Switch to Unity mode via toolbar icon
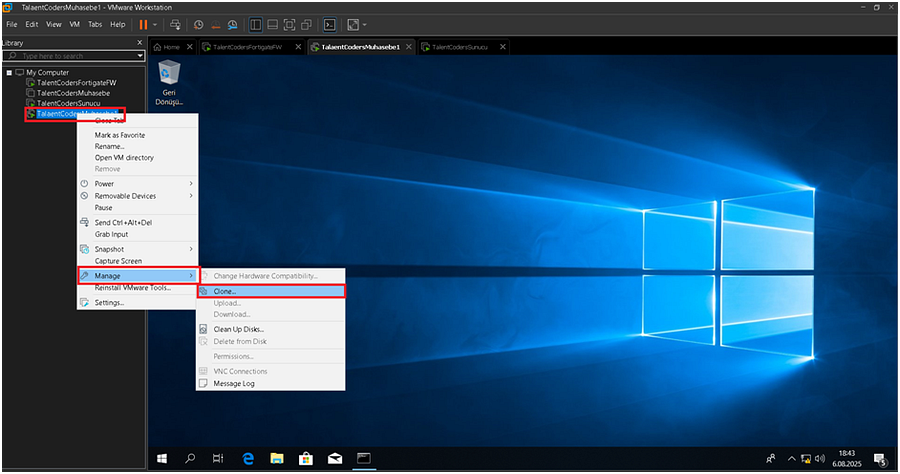The height and width of the screenshot is (474, 900). point(307,25)
